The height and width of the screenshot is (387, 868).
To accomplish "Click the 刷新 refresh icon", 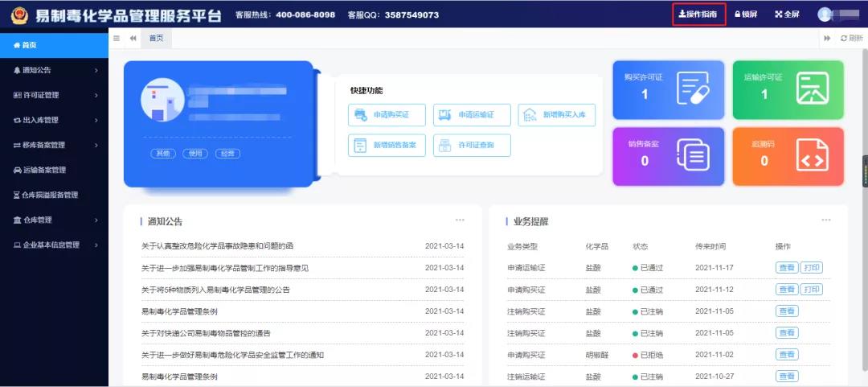I will click(850, 39).
